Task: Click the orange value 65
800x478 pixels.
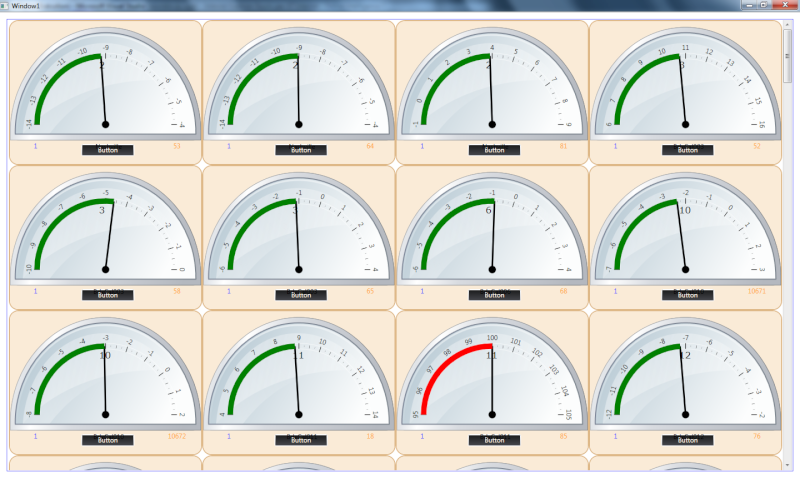Action: pyautogui.click(x=370, y=291)
